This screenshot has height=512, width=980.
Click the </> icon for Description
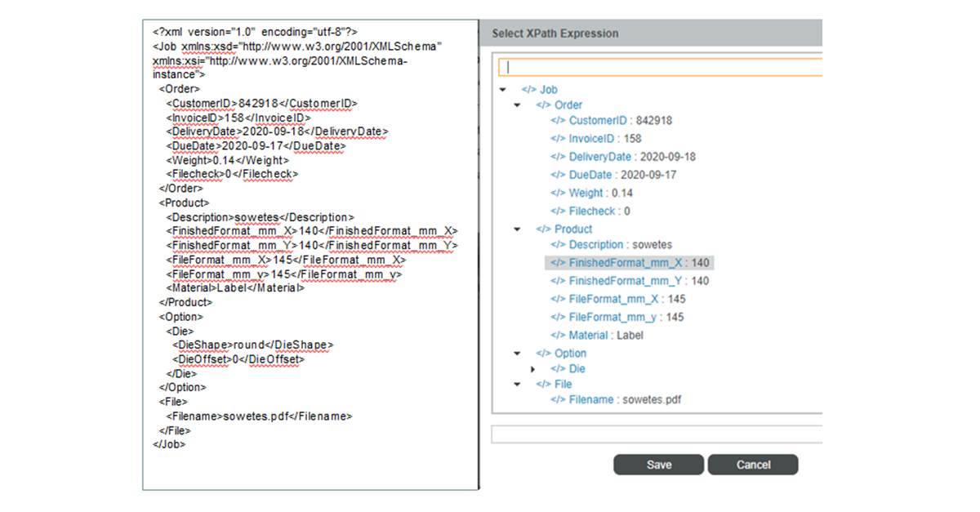point(559,244)
